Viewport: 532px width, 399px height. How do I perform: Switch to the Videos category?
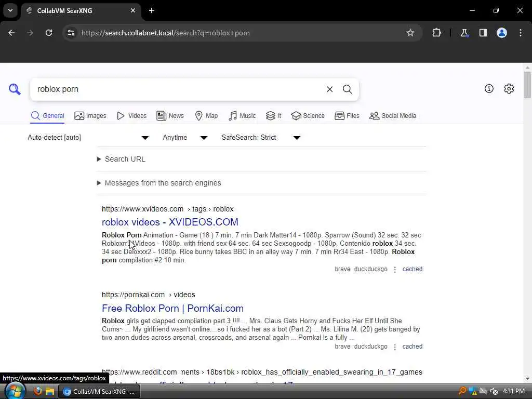pos(131,116)
